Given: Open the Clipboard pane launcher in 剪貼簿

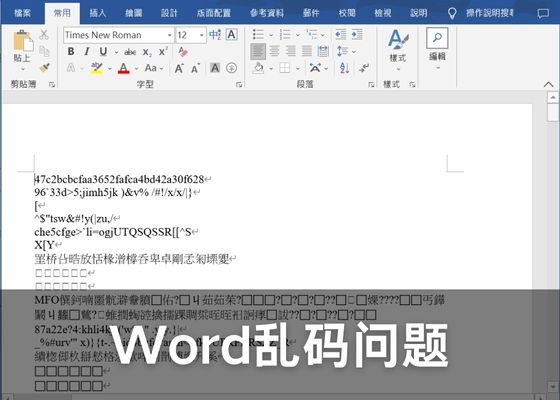Looking at the screenshot, I should coord(52,85).
